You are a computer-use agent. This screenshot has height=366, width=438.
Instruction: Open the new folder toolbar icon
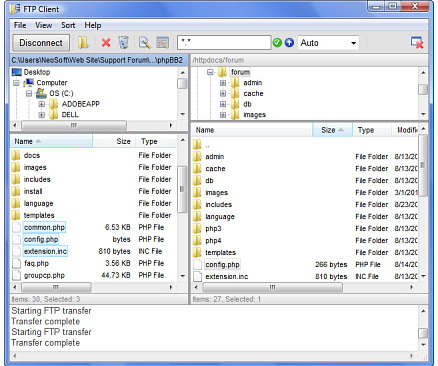pos(83,43)
